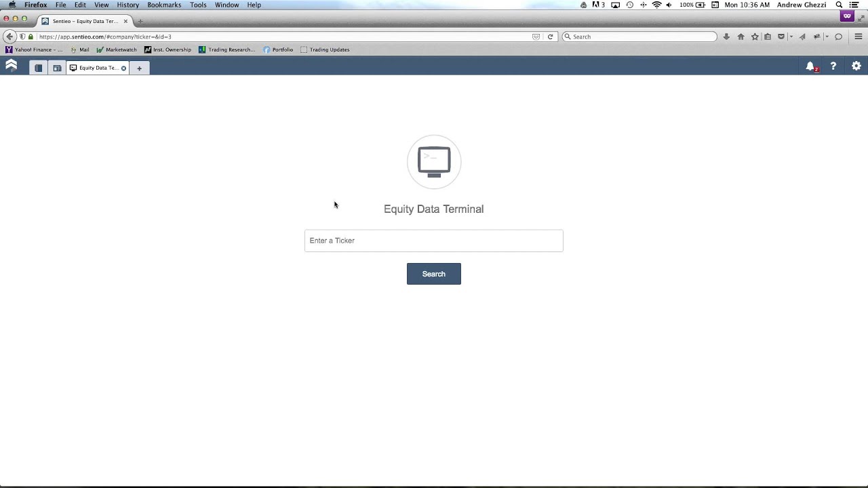Click the Firefox Search box
The height and width of the screenshot is (488, 868).
pyautogui.click(x=639, y=37)
